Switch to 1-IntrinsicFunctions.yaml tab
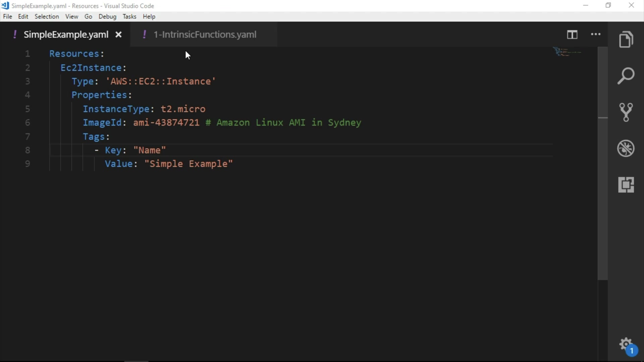This screenshot has width=644, height=362. pos(205,35)
